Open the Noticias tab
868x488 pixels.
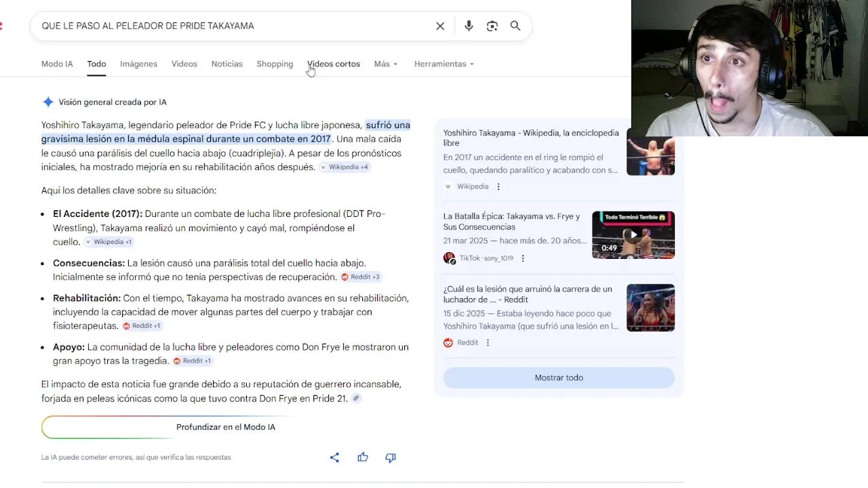point(226,64)
